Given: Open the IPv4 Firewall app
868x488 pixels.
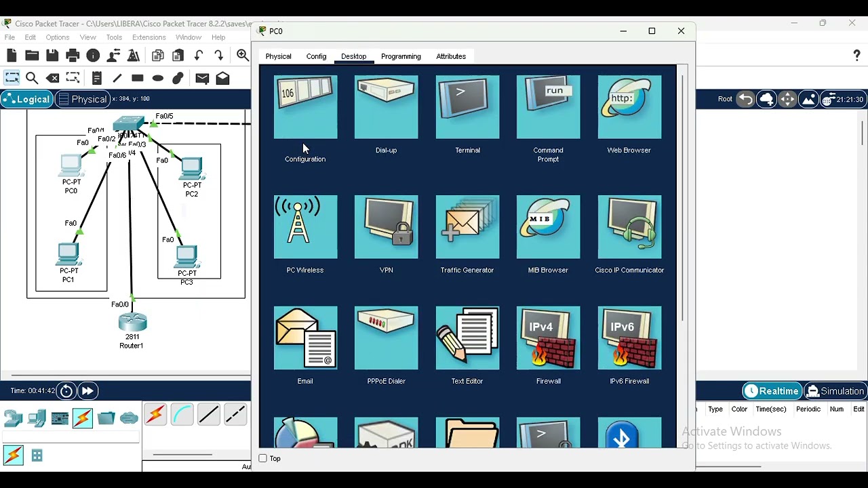Looking at the screenshot, I should coord(549,338).
